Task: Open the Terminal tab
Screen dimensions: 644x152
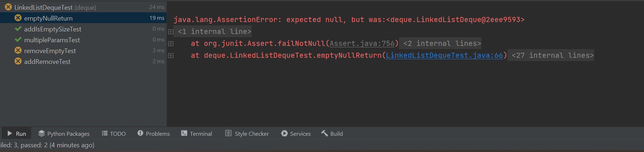Action: click(197, 134)
